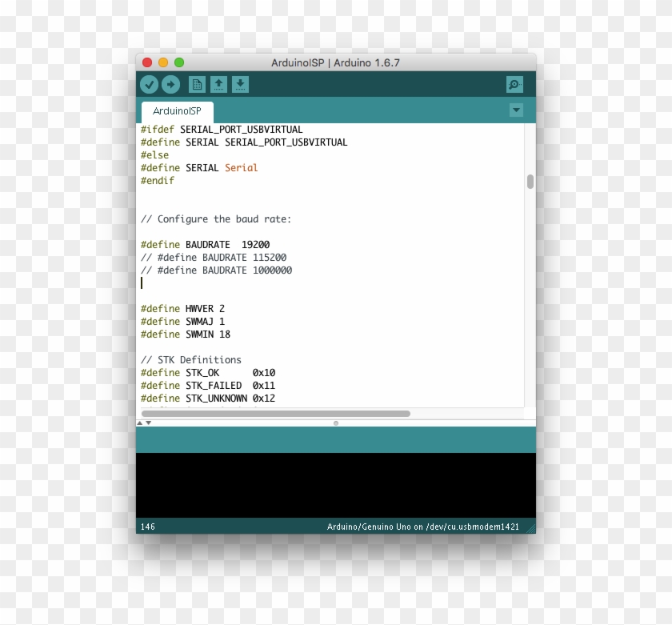The image size is (672, 625).
Task: Zoom the window with the green button
Action: click(178, 62)
